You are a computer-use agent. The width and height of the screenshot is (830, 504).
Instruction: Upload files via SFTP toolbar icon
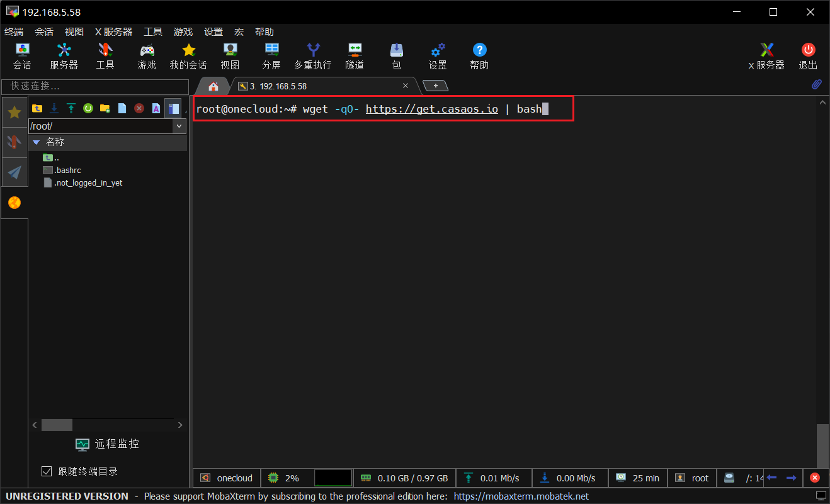[x=71, y=108]
